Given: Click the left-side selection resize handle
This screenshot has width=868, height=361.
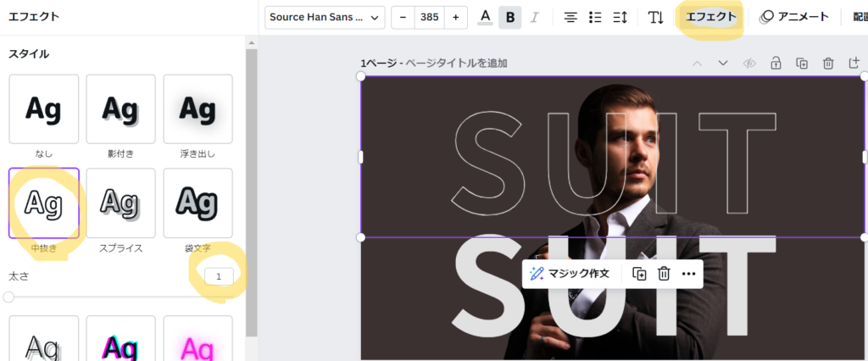Looking at the screenshot, I should pyautogui.click(x=360, y=158).
